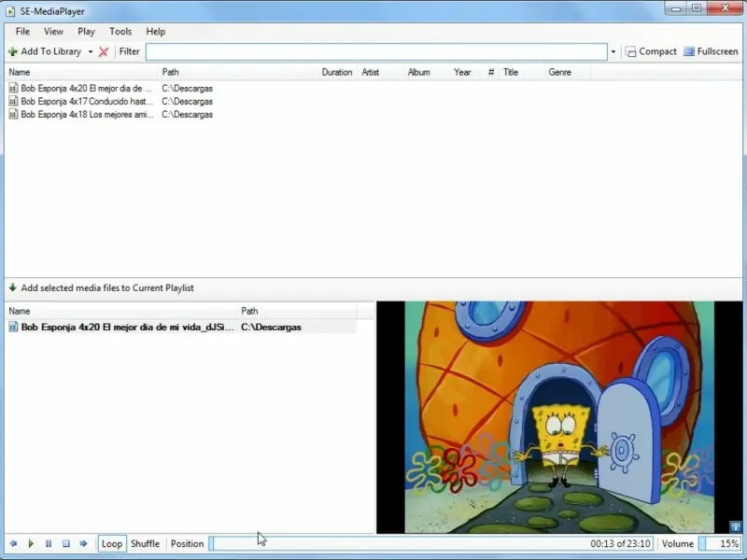
Task: Open the Tools menu
Action: (x=120, y=32)
